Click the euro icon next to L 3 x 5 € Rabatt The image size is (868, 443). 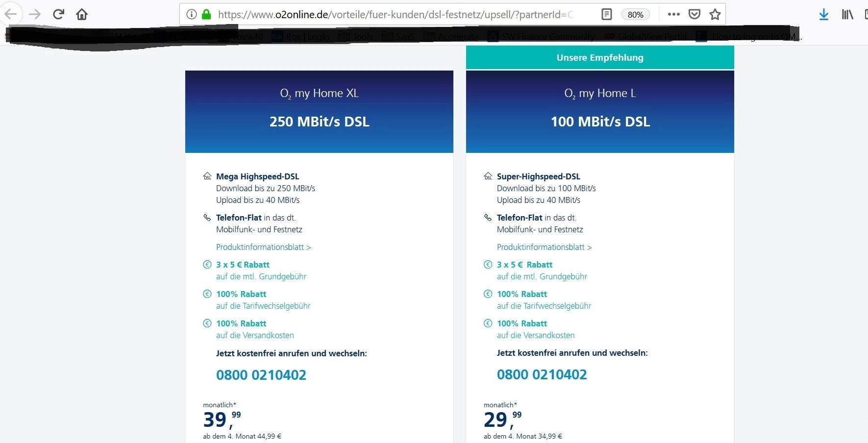[x=488, y=265]
